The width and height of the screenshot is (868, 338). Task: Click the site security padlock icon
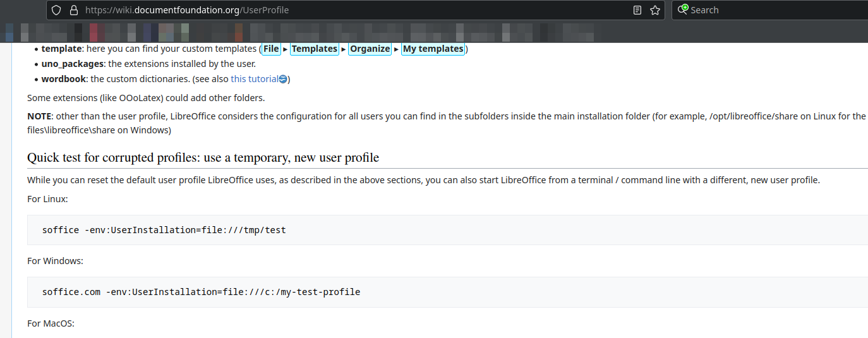(x=73, y=10)
